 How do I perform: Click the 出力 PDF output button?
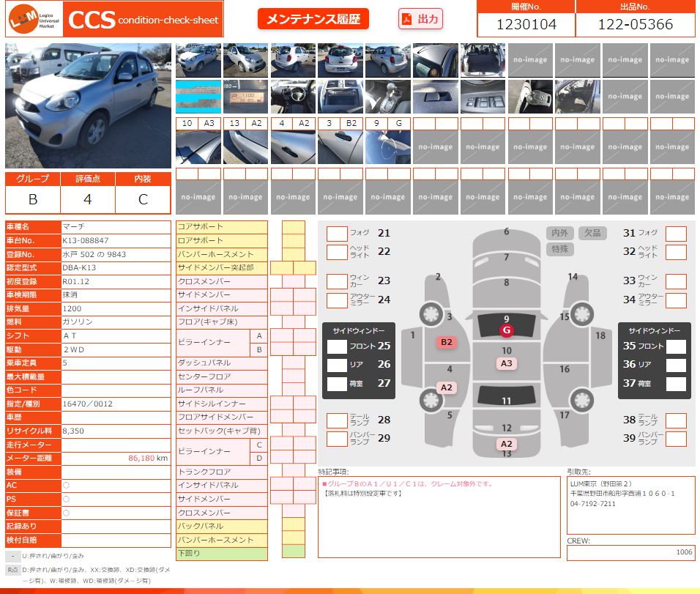pos(420,19)
